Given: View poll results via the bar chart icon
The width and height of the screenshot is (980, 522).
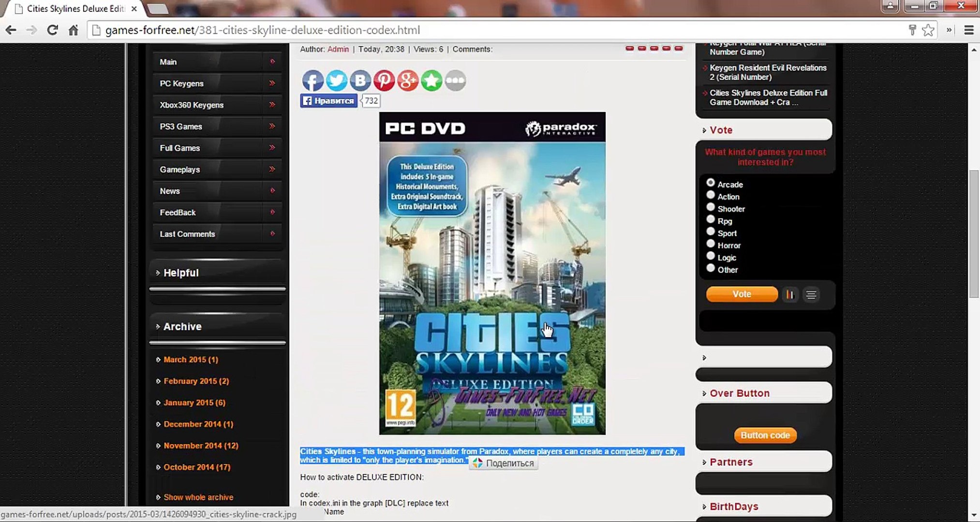Looking at the screenshot, I should [789, 294].
